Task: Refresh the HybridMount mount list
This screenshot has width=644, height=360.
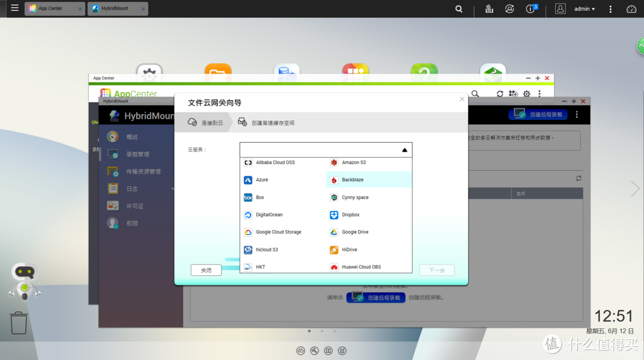Action: pos(578,178)
